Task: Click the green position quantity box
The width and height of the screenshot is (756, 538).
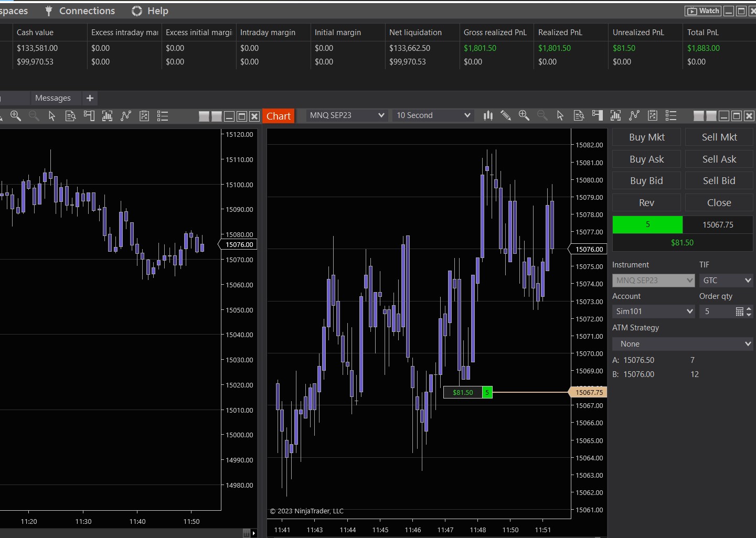Action: pos(647,224)
